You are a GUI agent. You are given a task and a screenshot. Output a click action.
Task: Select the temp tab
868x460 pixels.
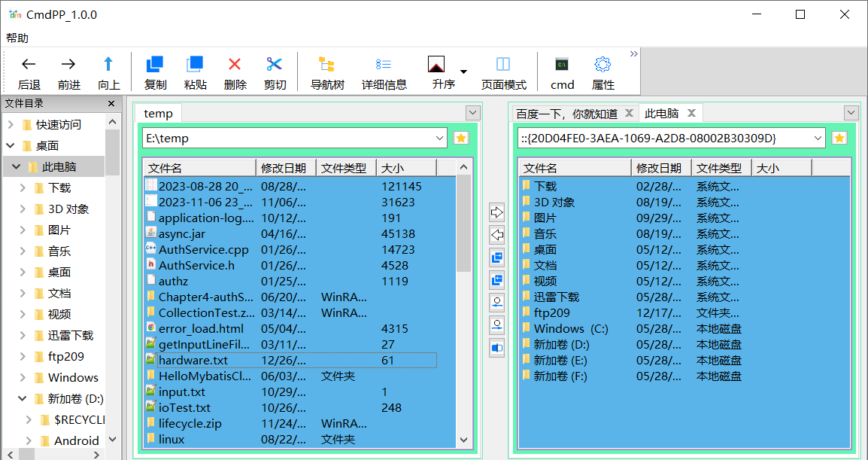(158, 114)
